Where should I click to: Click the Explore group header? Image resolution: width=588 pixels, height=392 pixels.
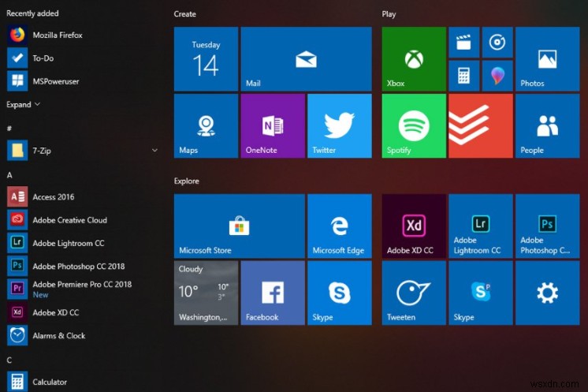pos(186,181)
